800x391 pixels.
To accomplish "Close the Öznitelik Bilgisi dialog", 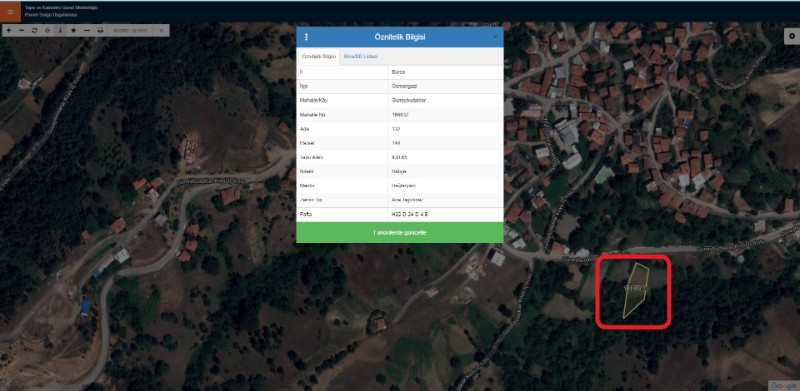I will coord(495,37).
